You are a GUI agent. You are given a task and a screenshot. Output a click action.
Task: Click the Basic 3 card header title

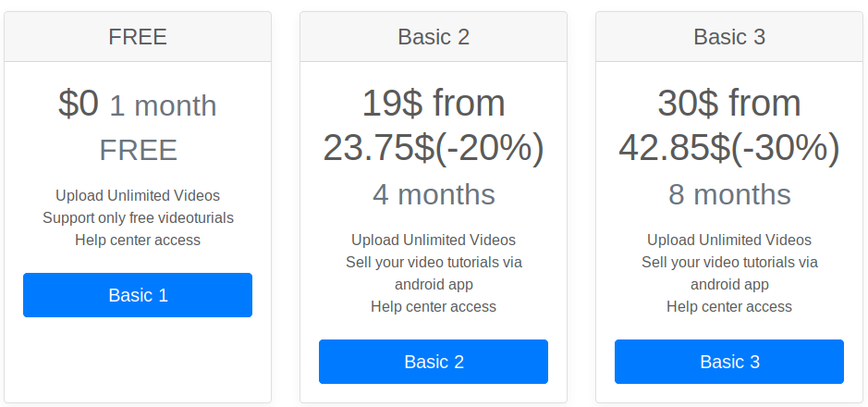[x=729, y=37]
